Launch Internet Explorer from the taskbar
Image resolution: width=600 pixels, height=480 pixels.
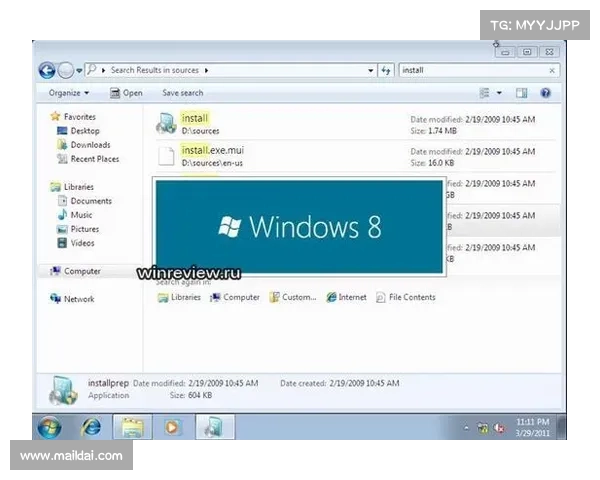pos(91,426)
